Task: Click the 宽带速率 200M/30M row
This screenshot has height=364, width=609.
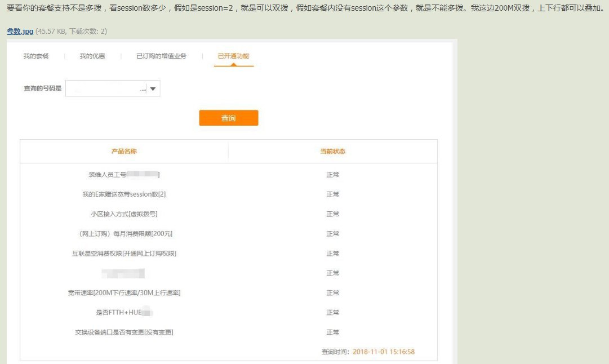Action: 124,293
